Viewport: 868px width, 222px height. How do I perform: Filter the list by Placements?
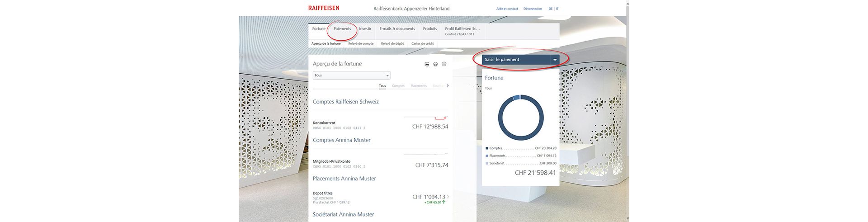tap(418, 86)
